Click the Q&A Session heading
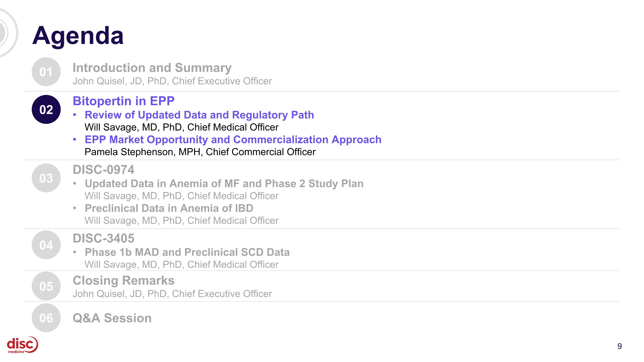The height and width of the screenshot is (362, 644). [x=112, y=318]
